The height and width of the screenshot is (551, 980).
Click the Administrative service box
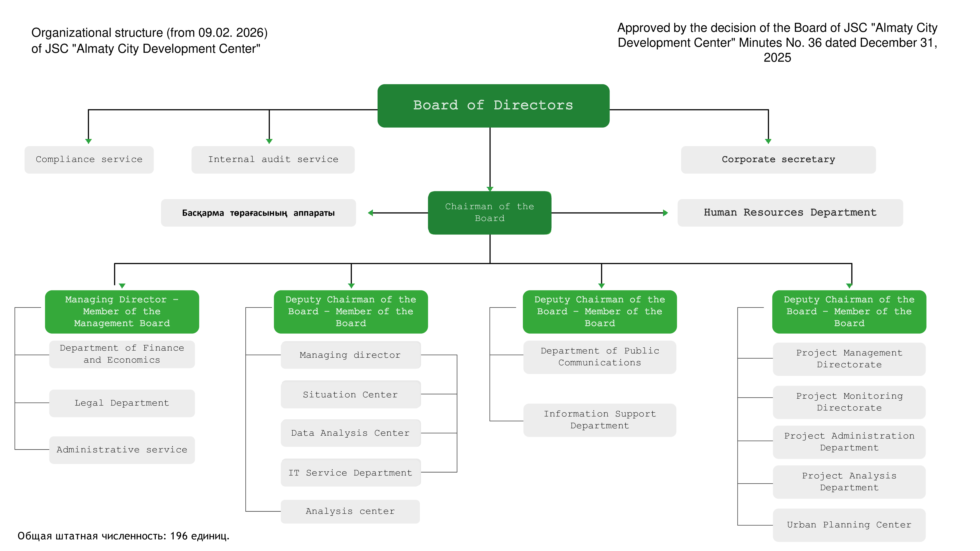pyautogui.click(x=122, y=449)
